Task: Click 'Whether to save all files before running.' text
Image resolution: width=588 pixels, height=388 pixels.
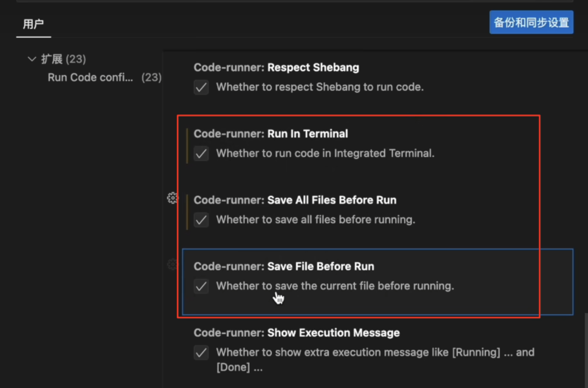Action: [x=316, y=219]
